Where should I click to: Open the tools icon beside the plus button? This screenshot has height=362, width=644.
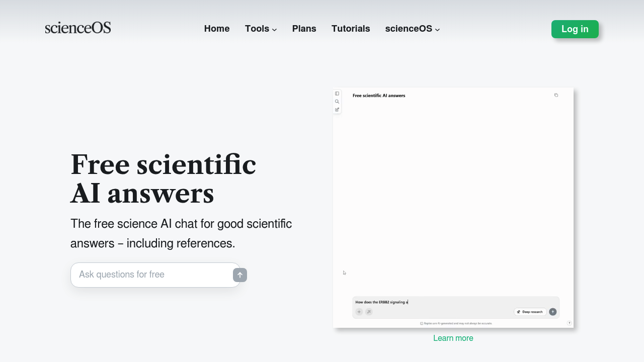point(369,312)
